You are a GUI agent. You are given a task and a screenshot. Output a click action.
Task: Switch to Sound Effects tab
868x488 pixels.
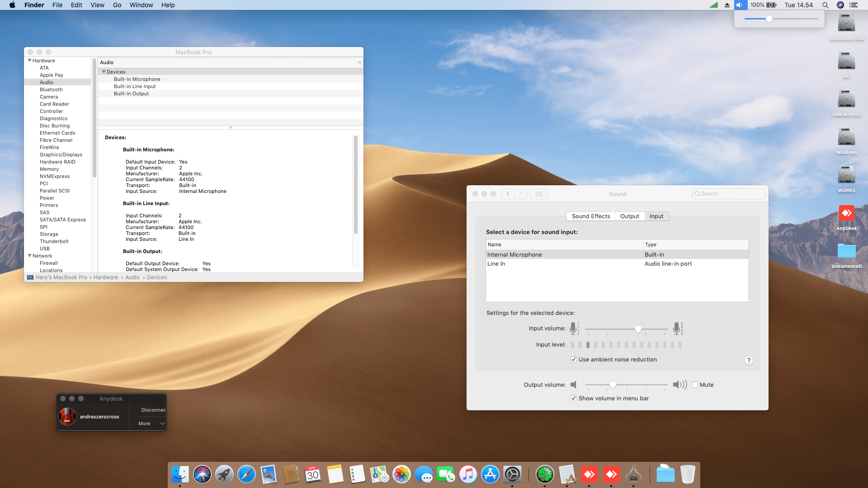click(x=590, y=216)
